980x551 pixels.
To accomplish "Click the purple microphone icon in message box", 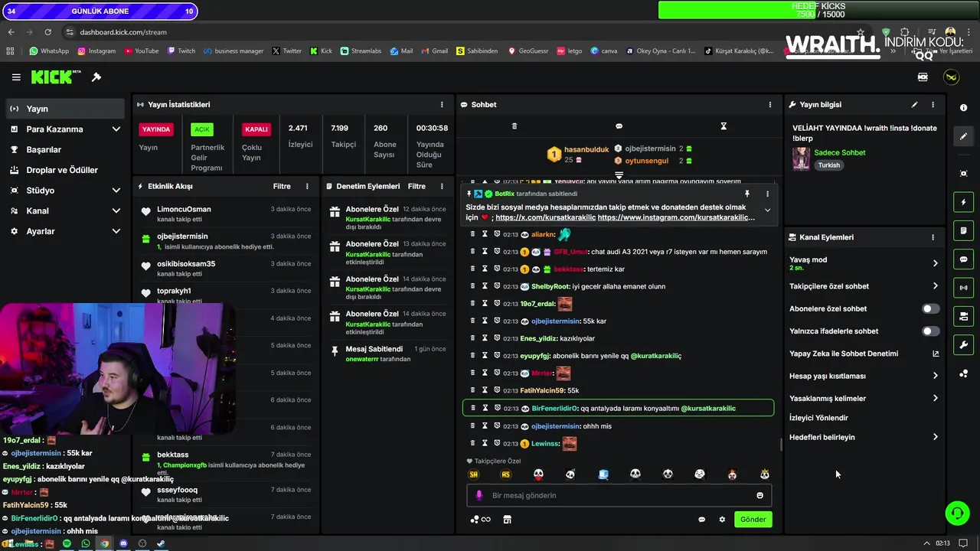I will point(479,495).
